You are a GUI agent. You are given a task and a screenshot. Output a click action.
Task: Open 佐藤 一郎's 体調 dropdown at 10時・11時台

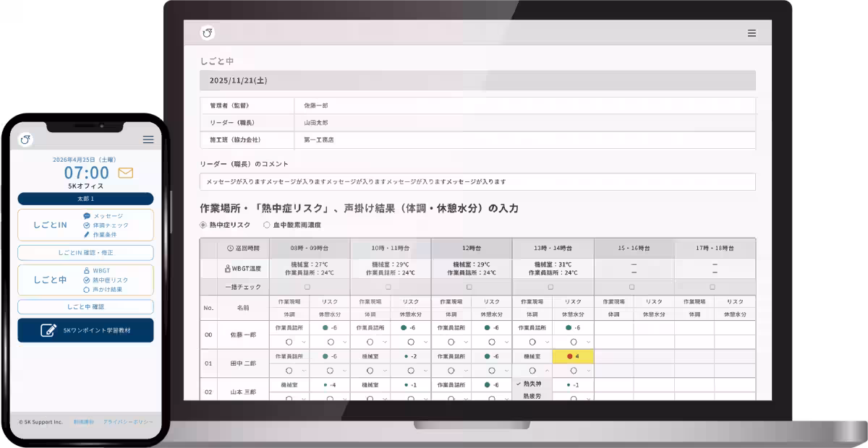click(370, 342)
